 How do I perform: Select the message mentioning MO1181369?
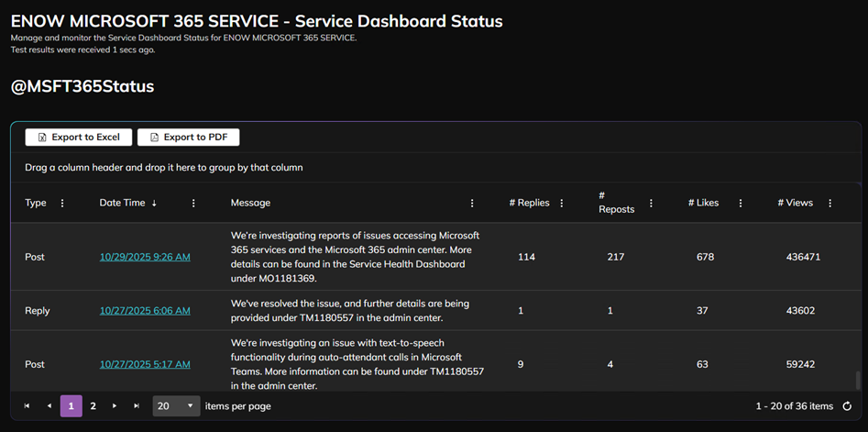pyautogui.click(x=355, y=257)
